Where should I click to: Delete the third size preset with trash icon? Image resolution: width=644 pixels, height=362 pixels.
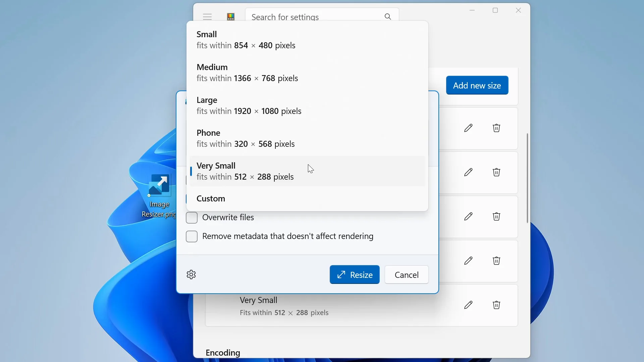pos(496,217)
